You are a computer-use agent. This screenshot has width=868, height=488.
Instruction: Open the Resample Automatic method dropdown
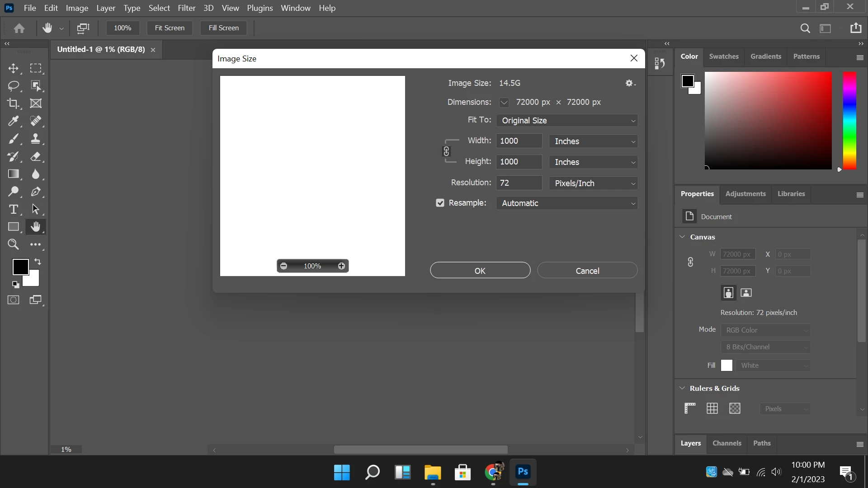click(x=566, y=203)
